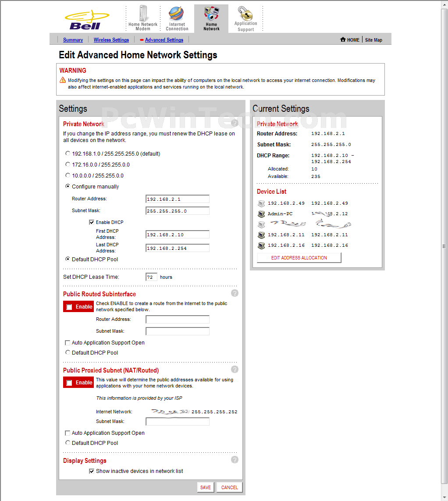The image size is (448, 501).
Task: Click the First DHCP Address field
Action: click(x=178, y=235)
